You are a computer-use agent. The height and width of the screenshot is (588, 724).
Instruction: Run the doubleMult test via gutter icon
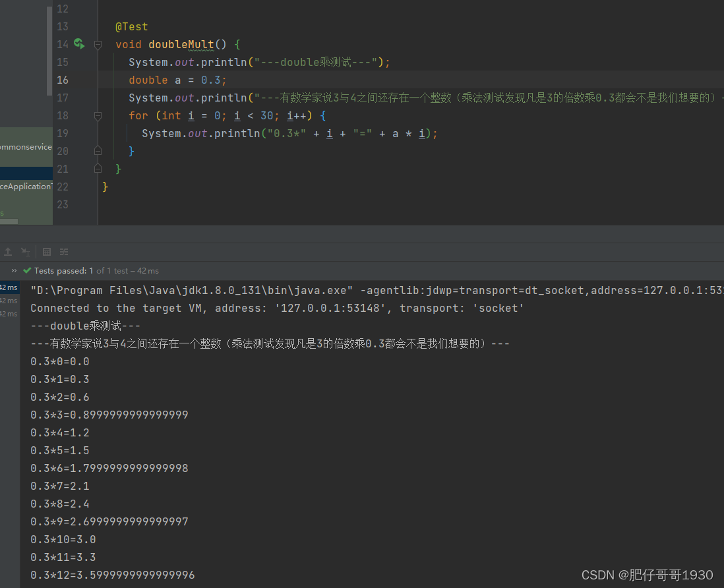click(x=79, y=44)
